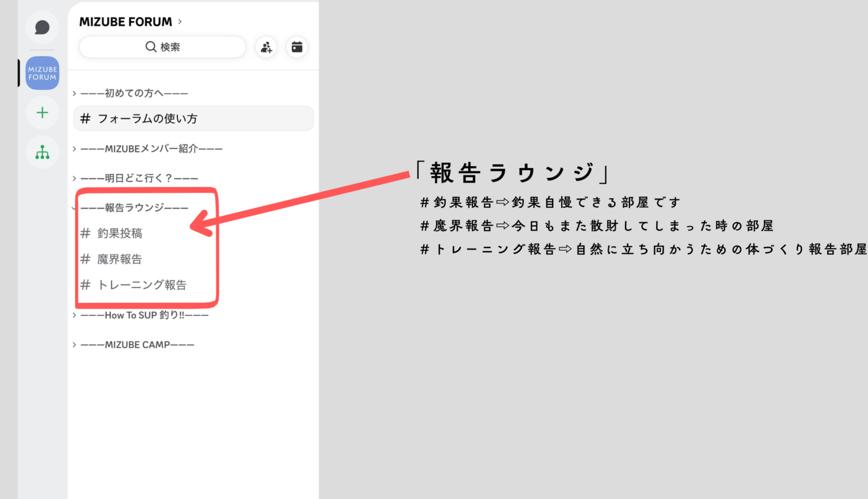Open the Direct Messages chat bubble icon

click(x=42, y=27)
